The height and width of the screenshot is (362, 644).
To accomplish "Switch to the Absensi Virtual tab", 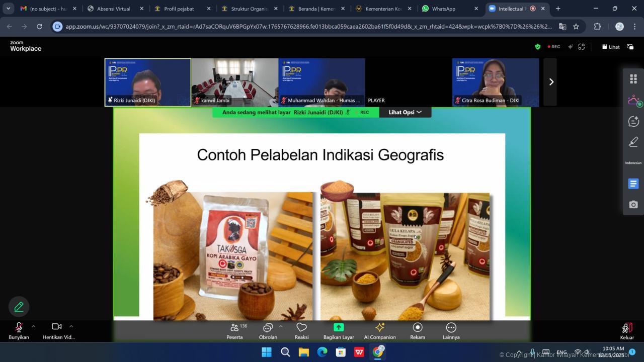I will (x=113, y=9).
